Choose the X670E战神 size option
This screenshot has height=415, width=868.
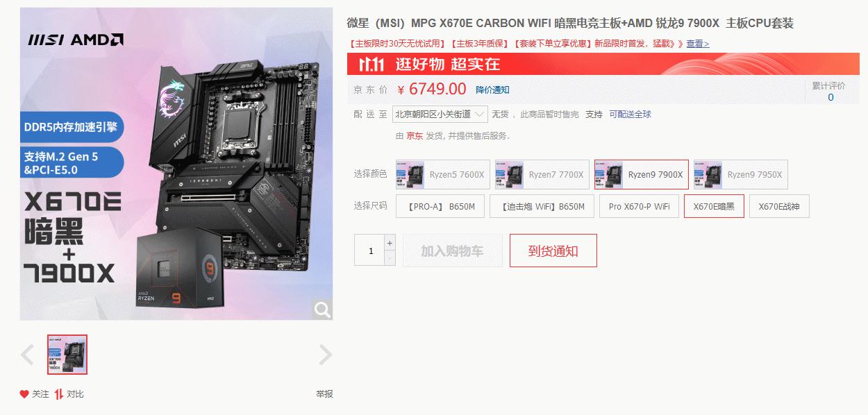[x=779, y=207]
